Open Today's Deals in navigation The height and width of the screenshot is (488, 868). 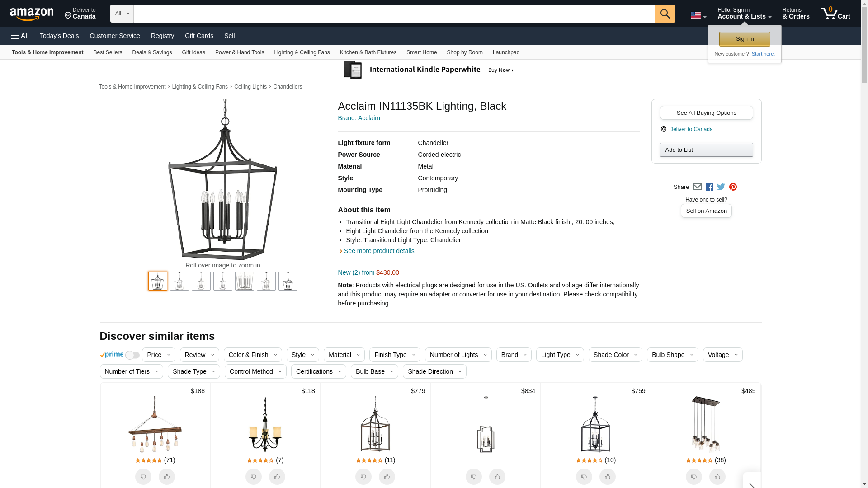coord(59,36)
